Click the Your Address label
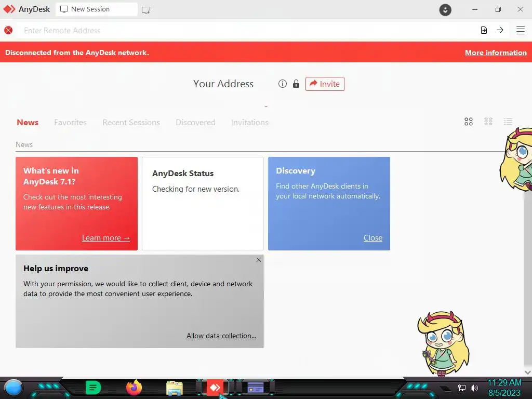 pos(223,84)
